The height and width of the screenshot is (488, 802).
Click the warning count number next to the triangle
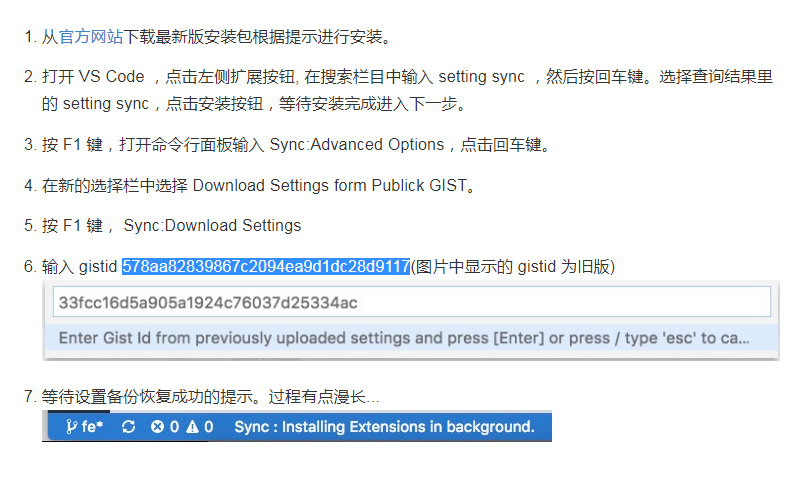[209, 427]
